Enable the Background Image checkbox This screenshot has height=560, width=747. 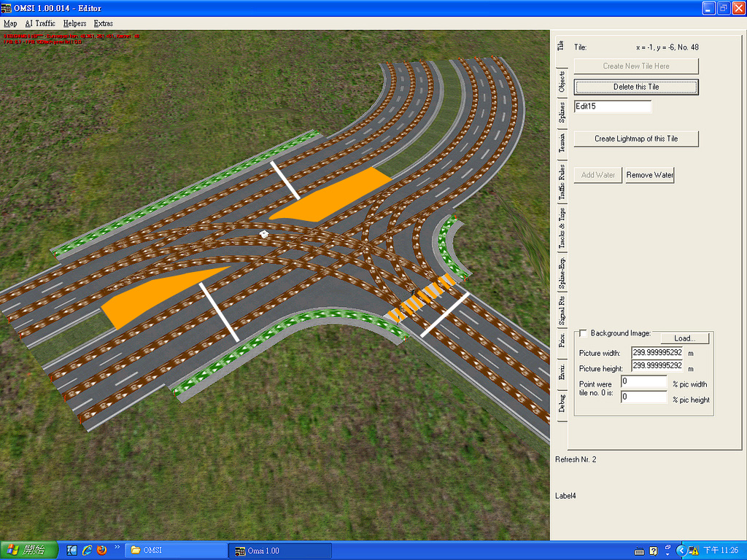pyautogui.click(x=583, y=333)
